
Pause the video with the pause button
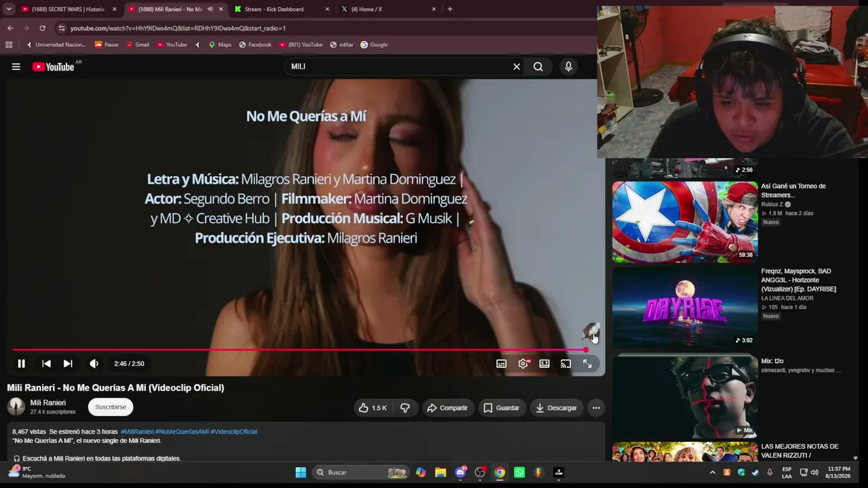click(21, 364)
